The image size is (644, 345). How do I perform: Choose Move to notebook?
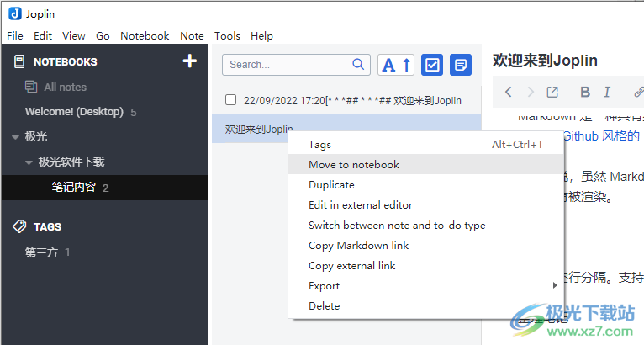(426, 164)
